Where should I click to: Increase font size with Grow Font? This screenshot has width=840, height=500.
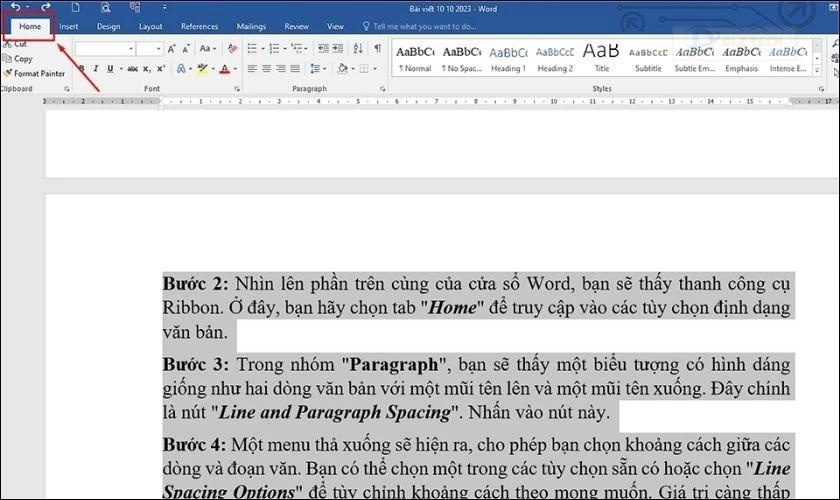point(171,49)
